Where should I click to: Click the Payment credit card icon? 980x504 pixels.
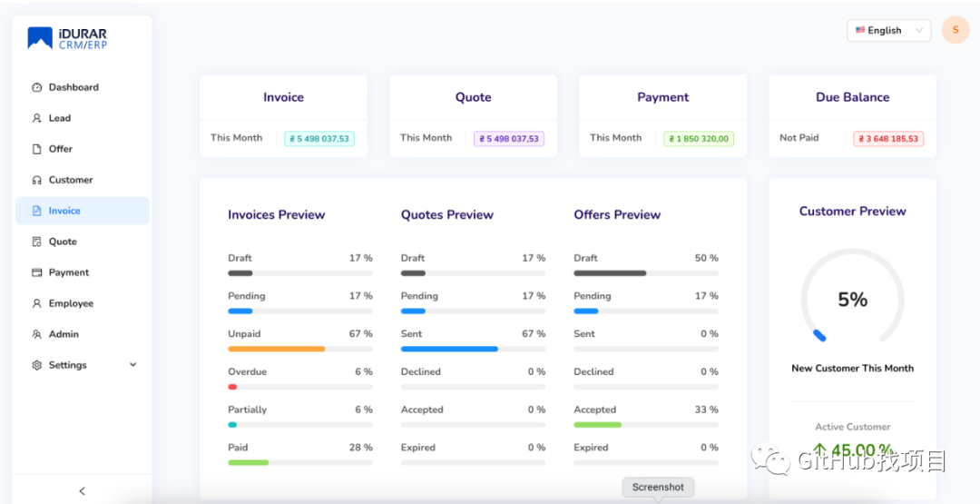[x=37, y=273]
